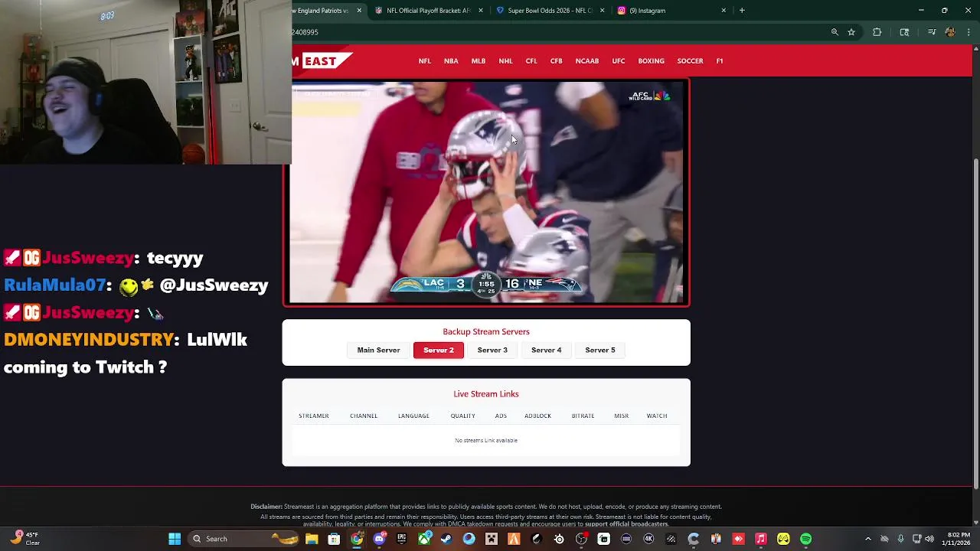The image size is (980, 551).
Task: Open the Chrome profile avatar
Action: pos(950,32)
